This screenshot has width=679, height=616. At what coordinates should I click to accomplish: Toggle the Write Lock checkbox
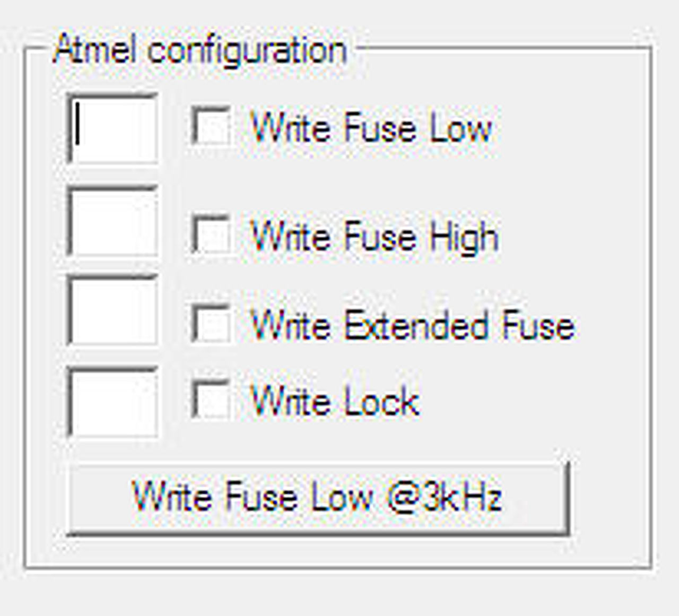pyautogui.click(x=211, y=399)
